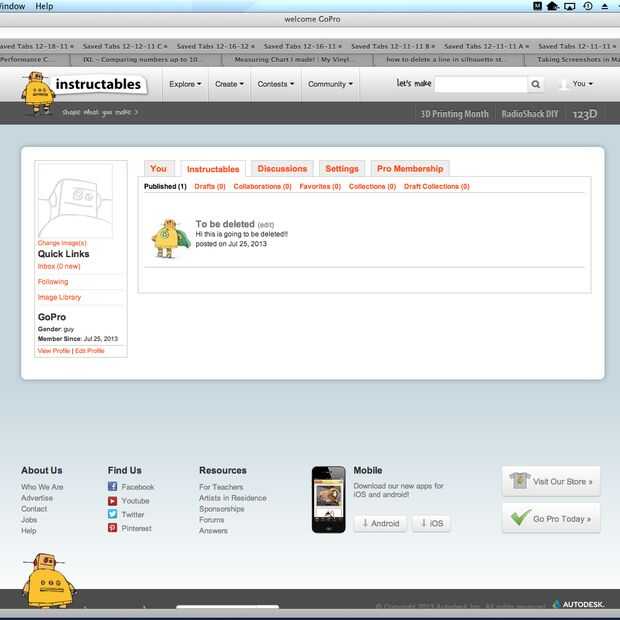Click Visit Our Store button

[x=551, y=481]
